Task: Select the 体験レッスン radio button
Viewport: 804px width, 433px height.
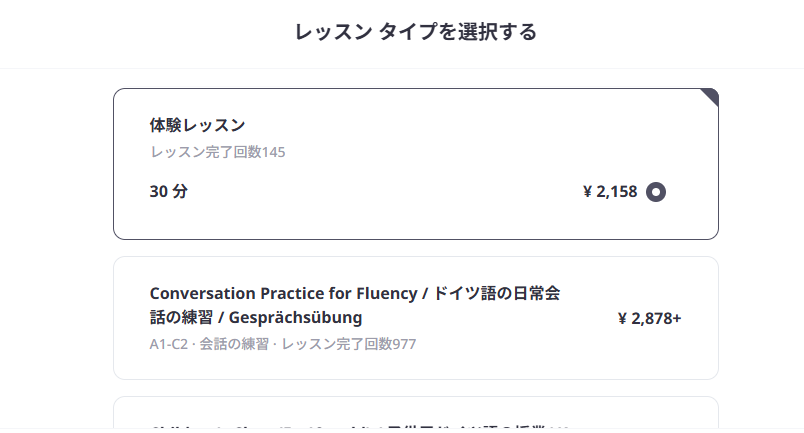Action: coord(656,192)
